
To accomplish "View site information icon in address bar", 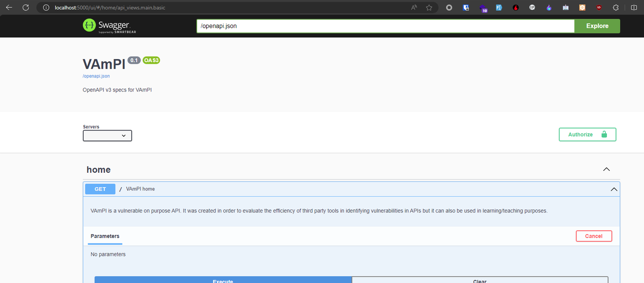I will [46, 7].
